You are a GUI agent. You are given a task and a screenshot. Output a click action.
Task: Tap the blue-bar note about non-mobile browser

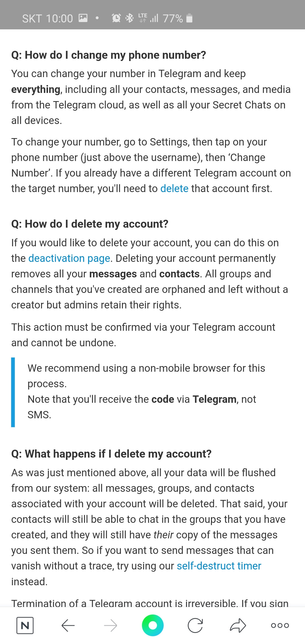(x=146, y=391)
